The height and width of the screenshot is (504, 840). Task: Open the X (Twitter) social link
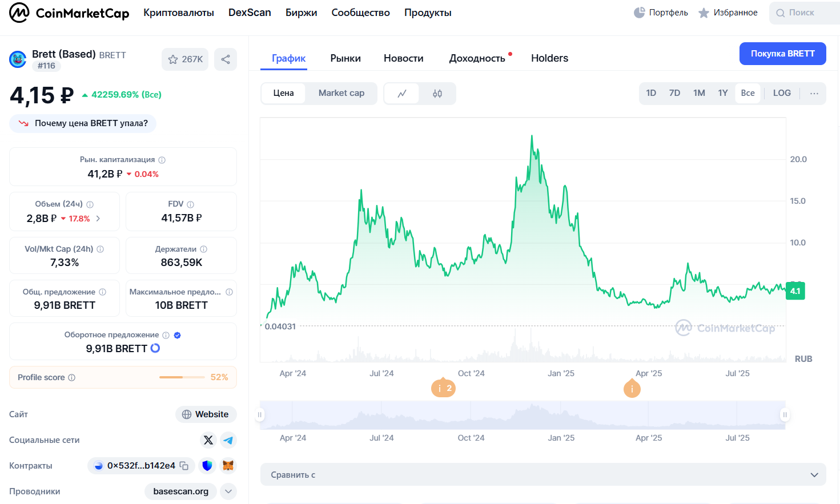tap(208, 440)
